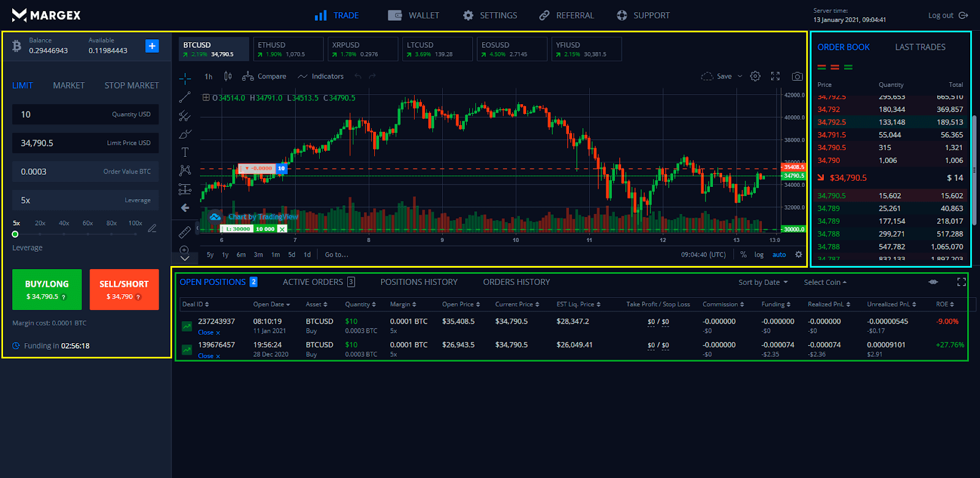This screenshot has width=980, height=478.
Task: Toggle auto scale on the chart
Action: pyautogui.click(x=778, y=255)
